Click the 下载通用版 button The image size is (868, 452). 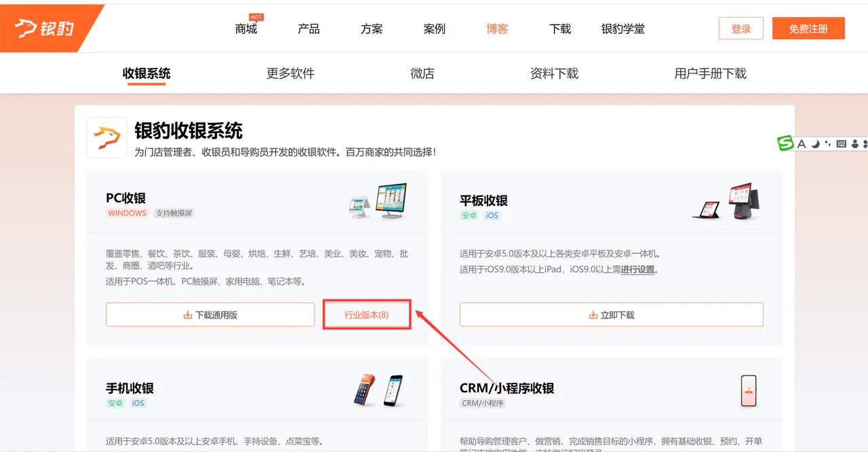tap(210, 315)
